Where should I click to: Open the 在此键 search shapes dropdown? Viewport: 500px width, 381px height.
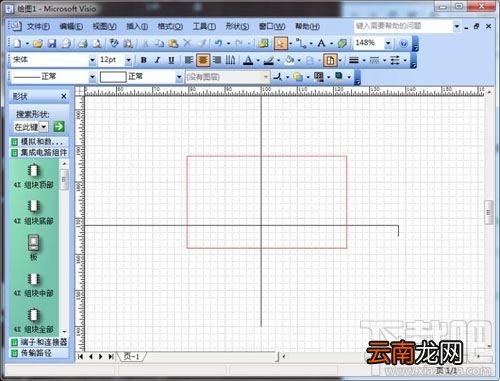(x=44, y=127)
